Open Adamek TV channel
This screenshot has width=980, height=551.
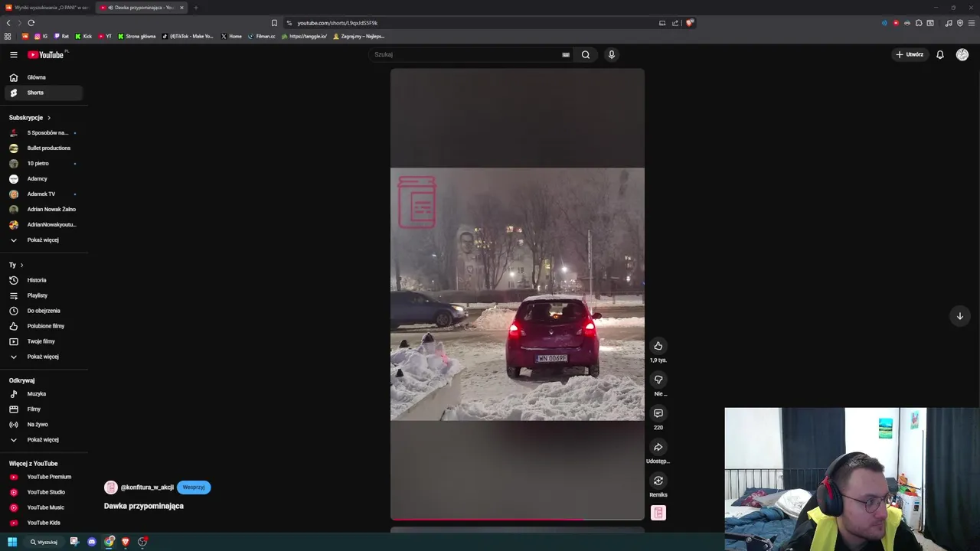coord(44,194)
